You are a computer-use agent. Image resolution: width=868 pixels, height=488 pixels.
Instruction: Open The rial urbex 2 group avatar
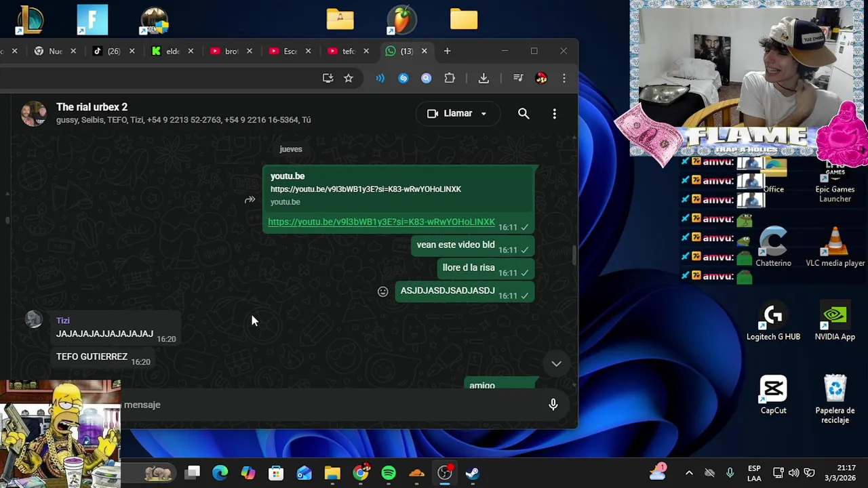click(x=33, y=113)
